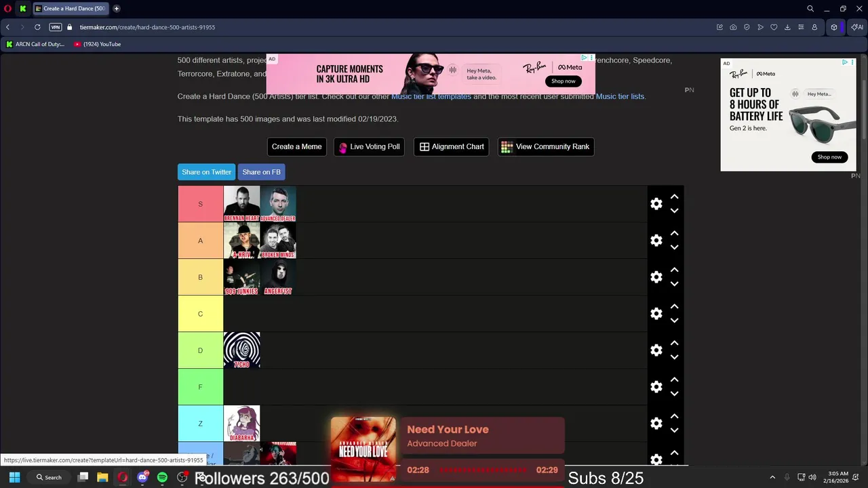868x488 pixels.
Task: Add page to bookmarks heart icon
Action: pyautogui.click(x=774, y=27)
